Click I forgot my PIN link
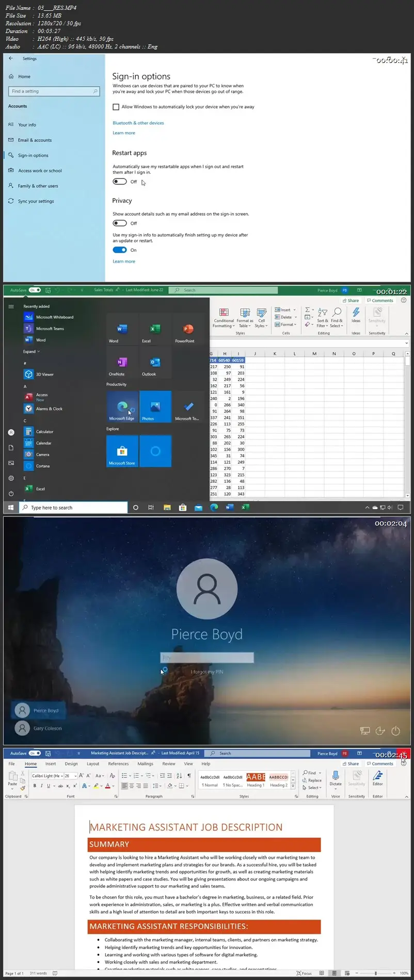The width and height of the screenshot is (414, 980). pyautogui.click(x=207, y=672)
